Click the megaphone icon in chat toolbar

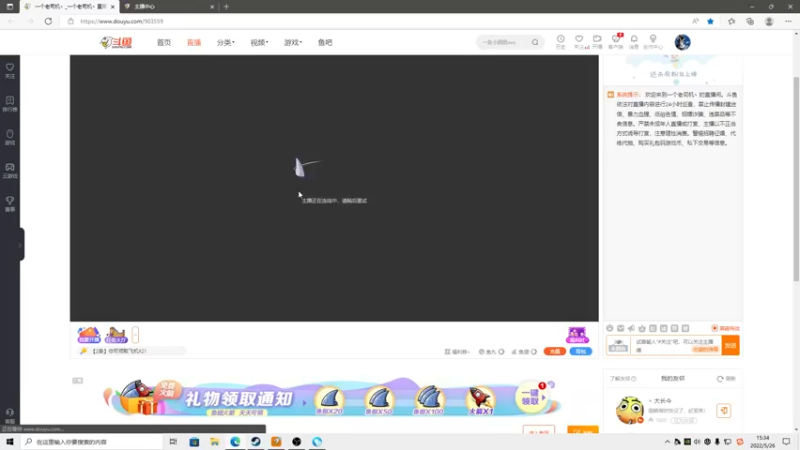(x=631, y=328)
